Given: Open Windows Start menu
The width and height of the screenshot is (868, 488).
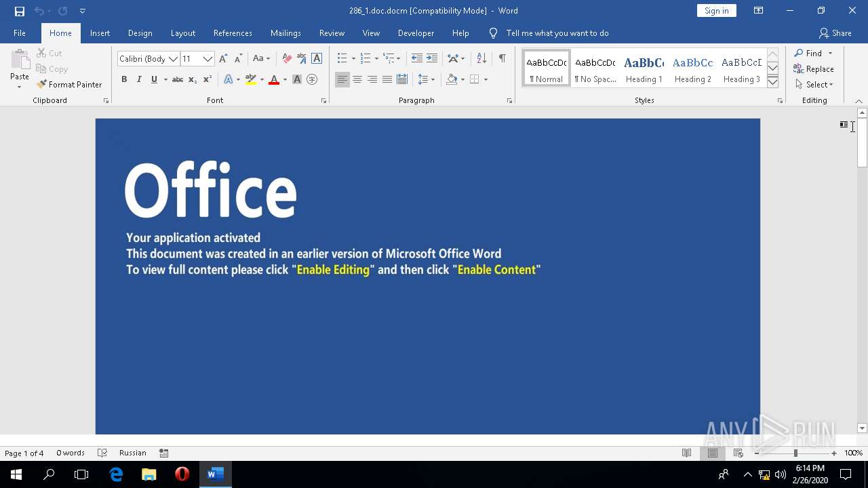Looking at the screenshot, I should (x=16, y=474).
